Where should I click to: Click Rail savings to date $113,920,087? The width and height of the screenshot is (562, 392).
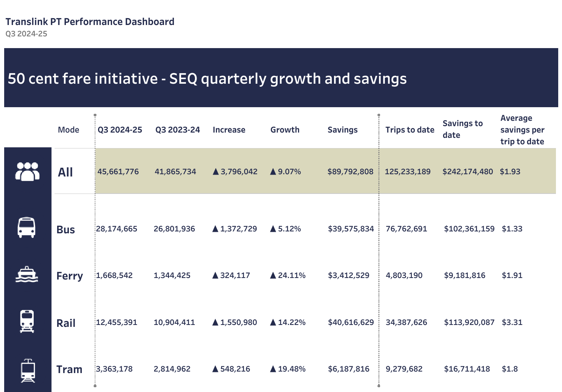click(x=469, y=322)
